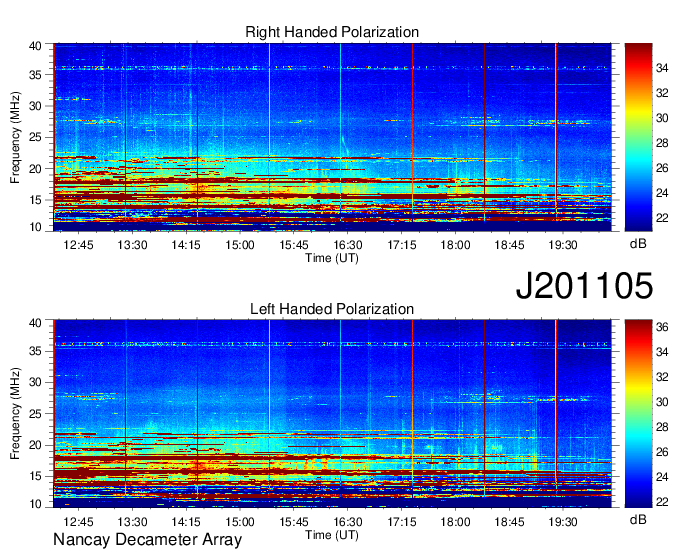The width and height of the screenshot is (680, 552).
Task: Click the Right Handed Polarization plot title
Action: (332, 32)
